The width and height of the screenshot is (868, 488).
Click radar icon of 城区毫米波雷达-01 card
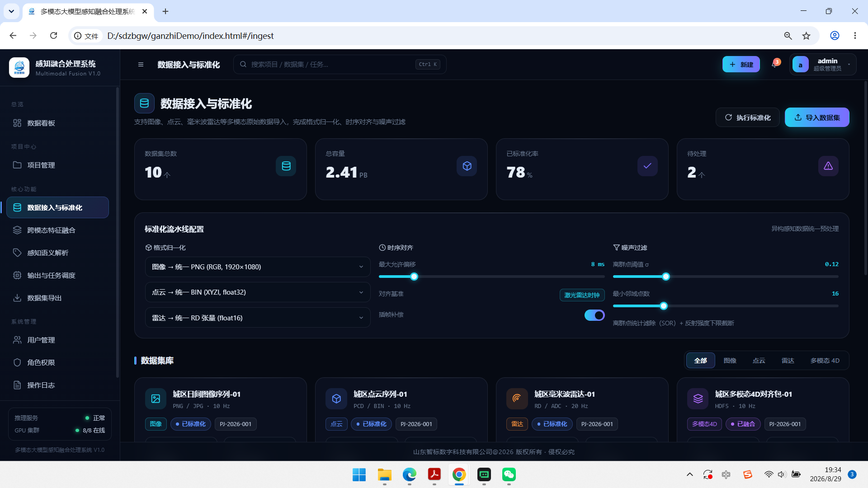click(x=517, y=399)
